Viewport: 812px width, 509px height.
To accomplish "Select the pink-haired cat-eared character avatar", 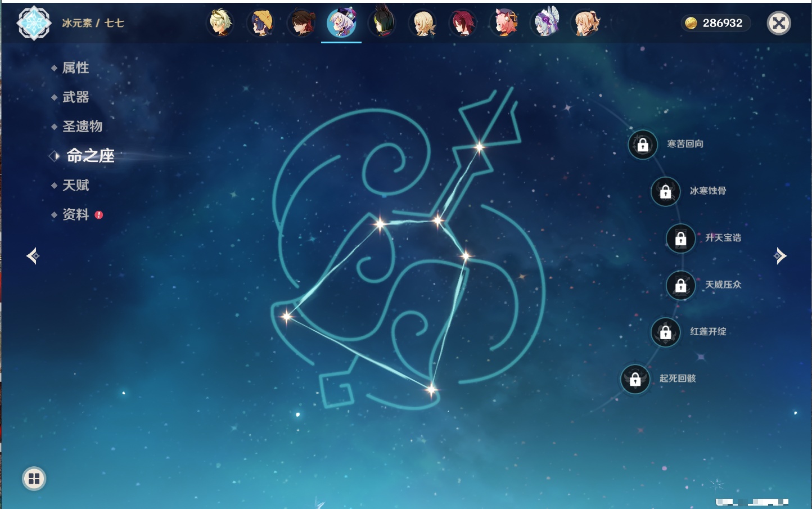I will click(504, 23).
